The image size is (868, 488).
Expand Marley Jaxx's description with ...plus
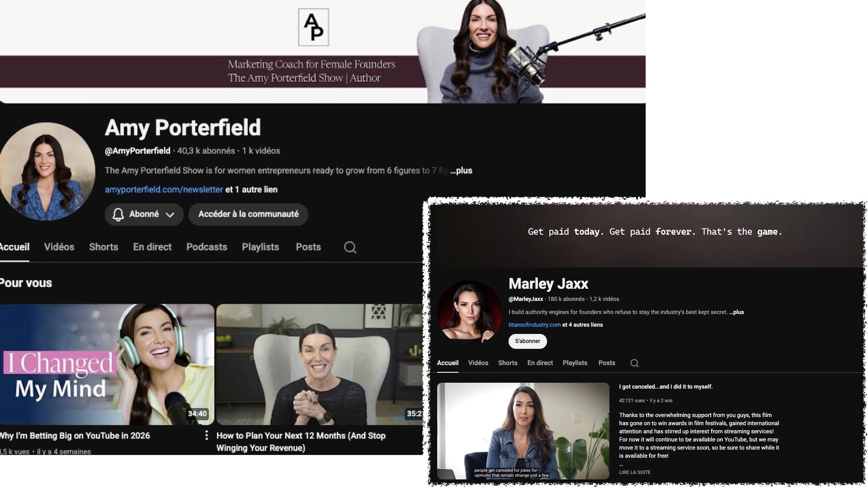[736, 312]
